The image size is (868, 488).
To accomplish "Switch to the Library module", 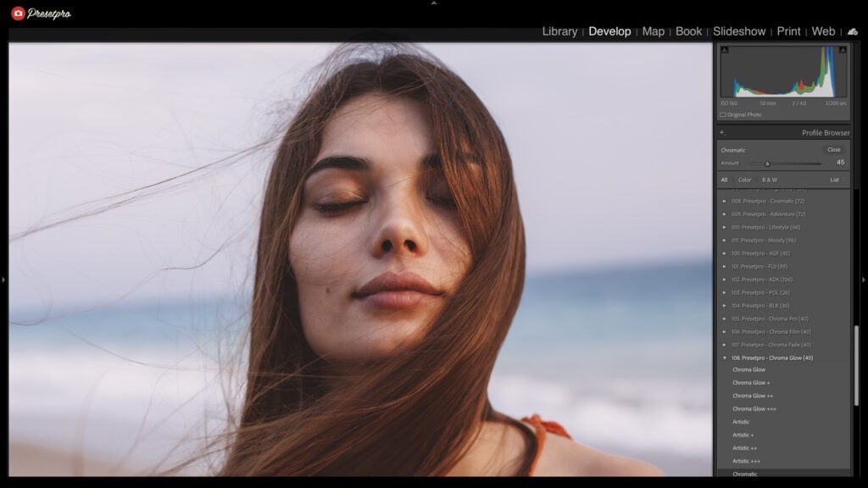I will (559, 31).
